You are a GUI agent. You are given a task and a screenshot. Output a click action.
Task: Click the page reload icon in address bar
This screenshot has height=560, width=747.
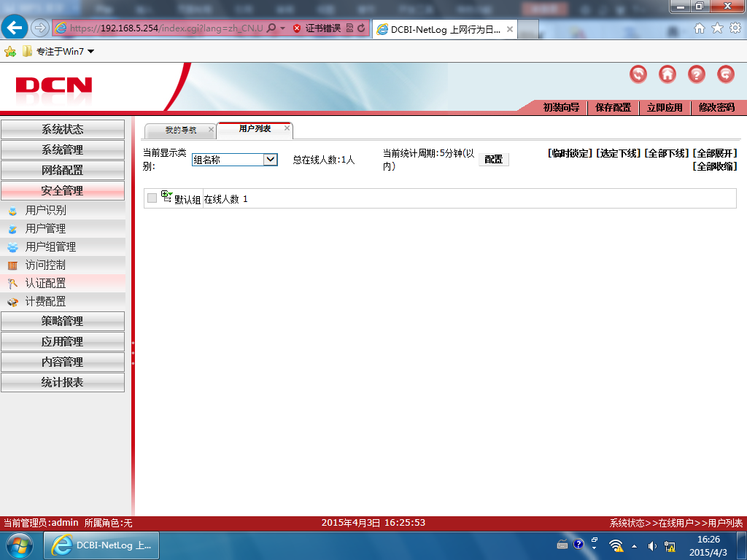click(361, 28)
